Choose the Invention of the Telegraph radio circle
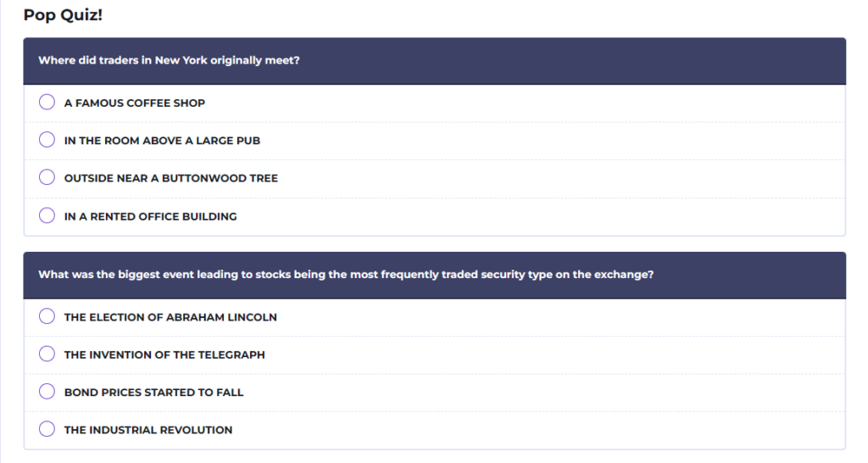The image size is (868, 463). pyautogui.click(x=47, y=354)
